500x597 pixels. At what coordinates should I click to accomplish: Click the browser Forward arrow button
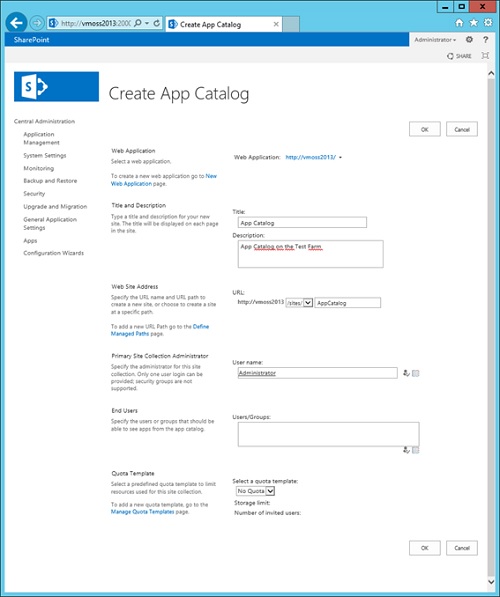[x=37, y=23]
